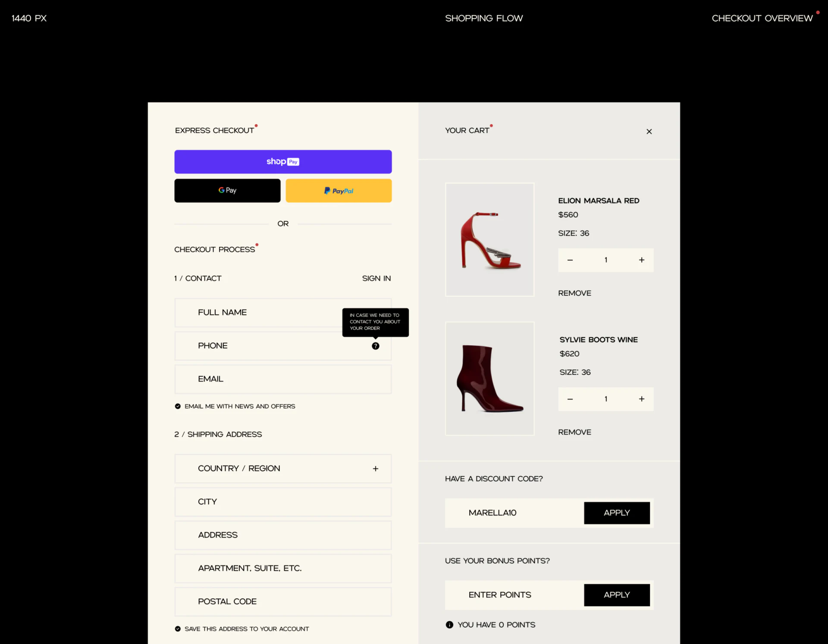Expand the Country / Region dropdown

pos(283,469)
